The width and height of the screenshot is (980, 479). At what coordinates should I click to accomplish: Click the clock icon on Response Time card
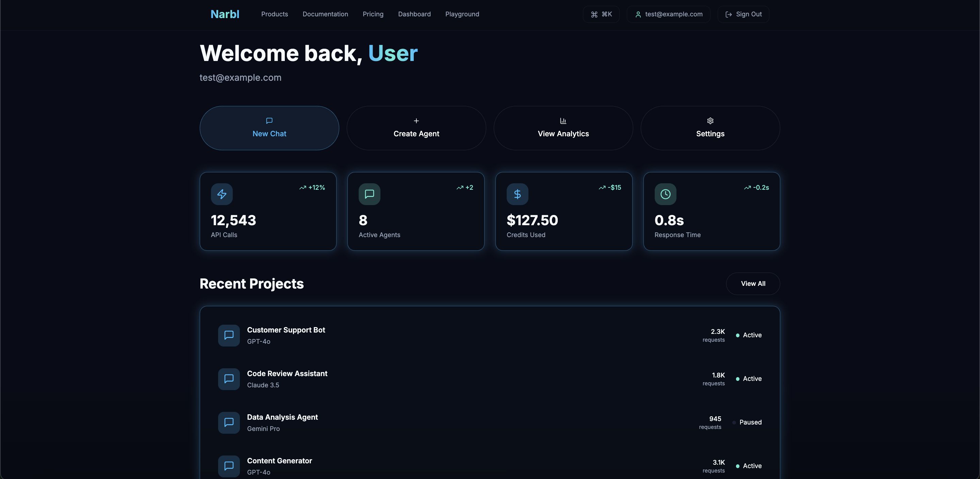(x=665, y=194)
